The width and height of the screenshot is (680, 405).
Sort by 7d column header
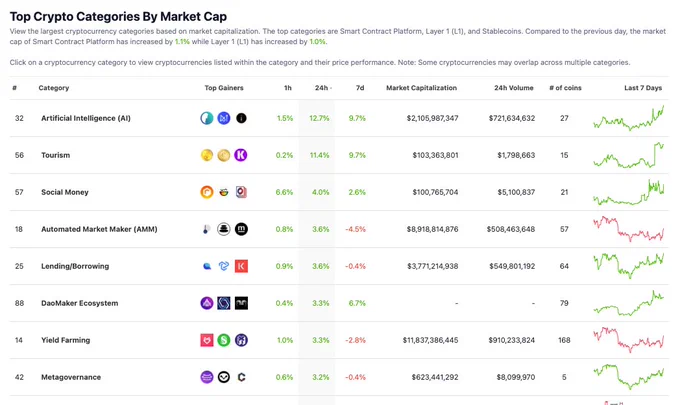tap(360, 88)
